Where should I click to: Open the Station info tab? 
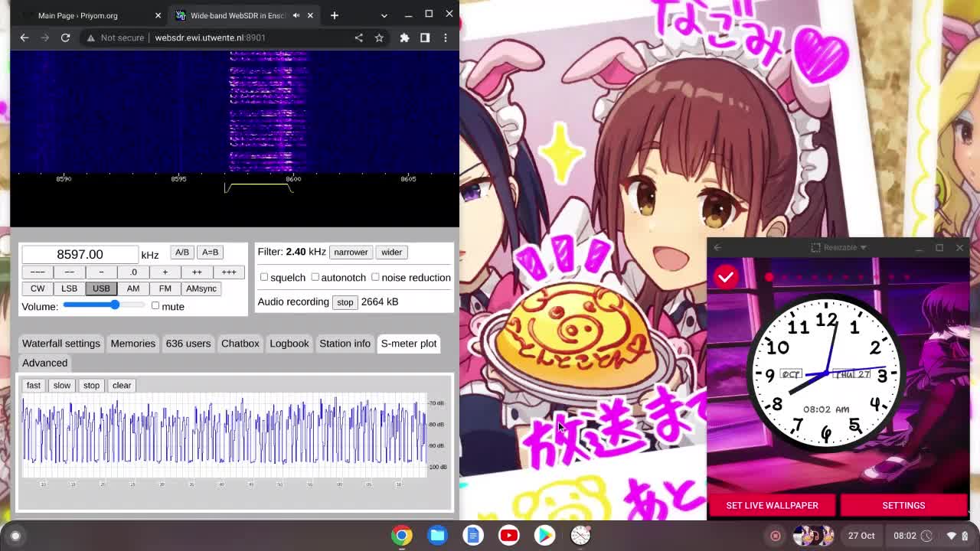point(345,344)
